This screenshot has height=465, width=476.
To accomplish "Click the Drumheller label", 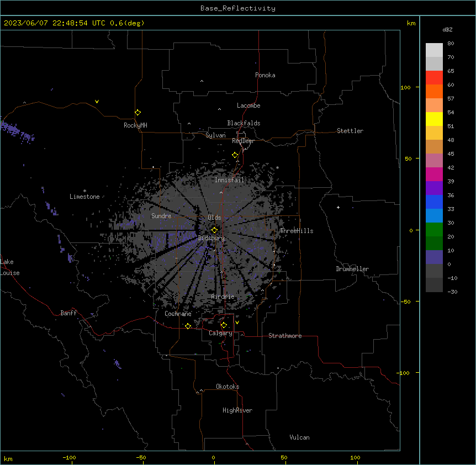I will [x=352, y=269].
